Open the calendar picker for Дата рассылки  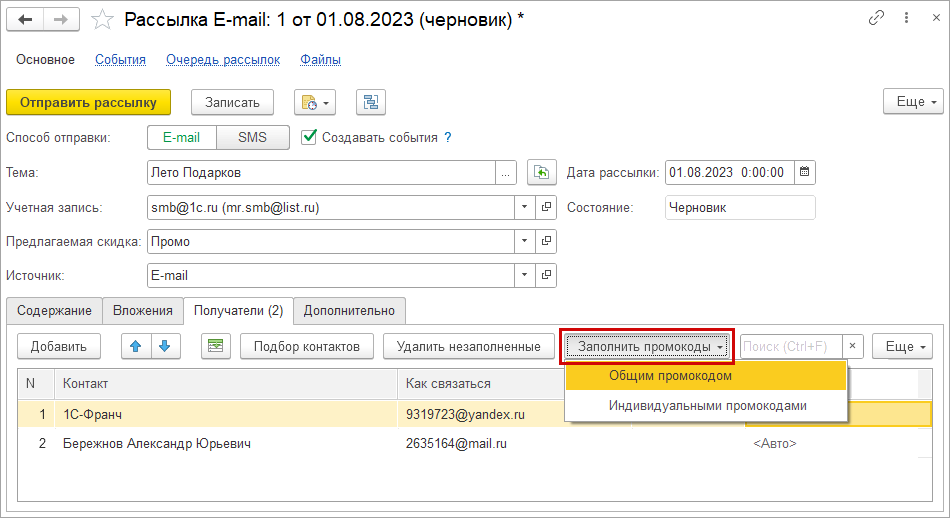[x=804, y=172]
